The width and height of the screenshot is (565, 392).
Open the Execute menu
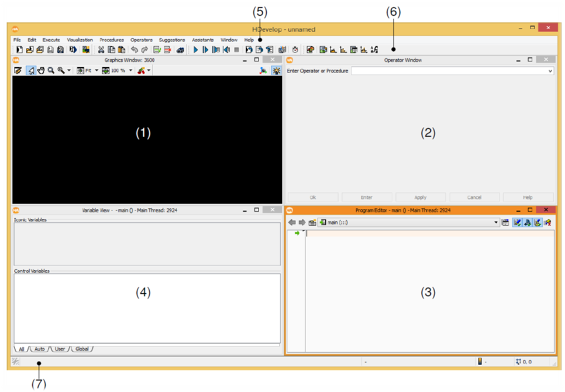tap(51, 40)
